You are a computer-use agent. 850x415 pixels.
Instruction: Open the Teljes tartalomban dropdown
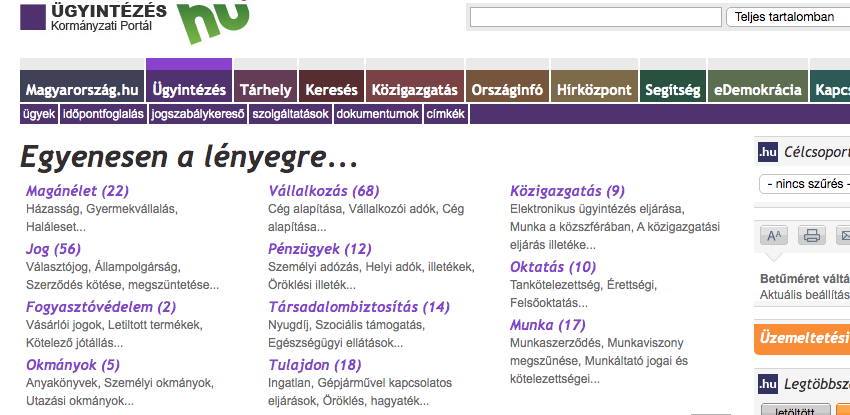click(788, 17)
